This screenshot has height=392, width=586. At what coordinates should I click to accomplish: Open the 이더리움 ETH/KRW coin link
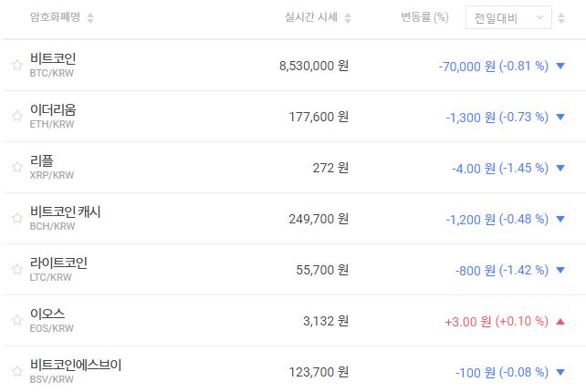52,110
